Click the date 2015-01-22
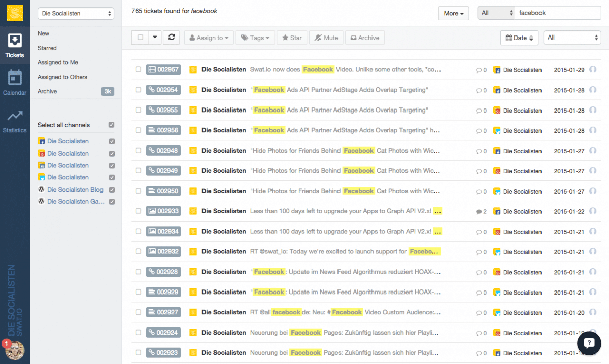This screenshot has width=609, height=364. tap(569, 212)
